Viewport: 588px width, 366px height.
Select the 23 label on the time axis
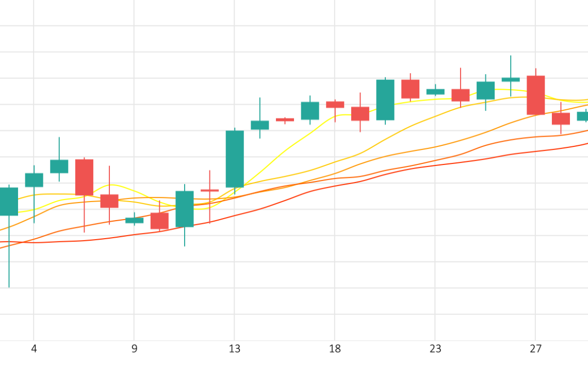(x=435, y=349)
